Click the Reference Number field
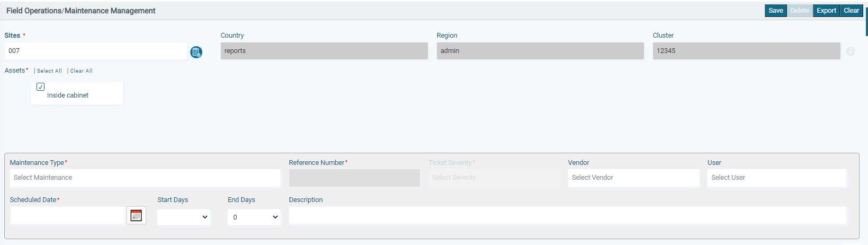868x245 pixels. pyautogui.click(x=354, y=178)
